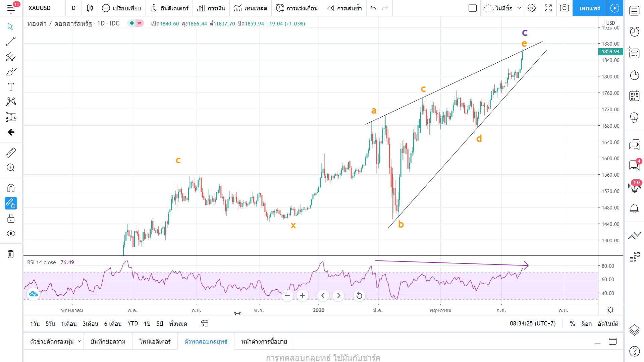Viewport: 644px width, 362px height.
Task: Open the candlestick chart style dropdown
Action: click(90, 8)
